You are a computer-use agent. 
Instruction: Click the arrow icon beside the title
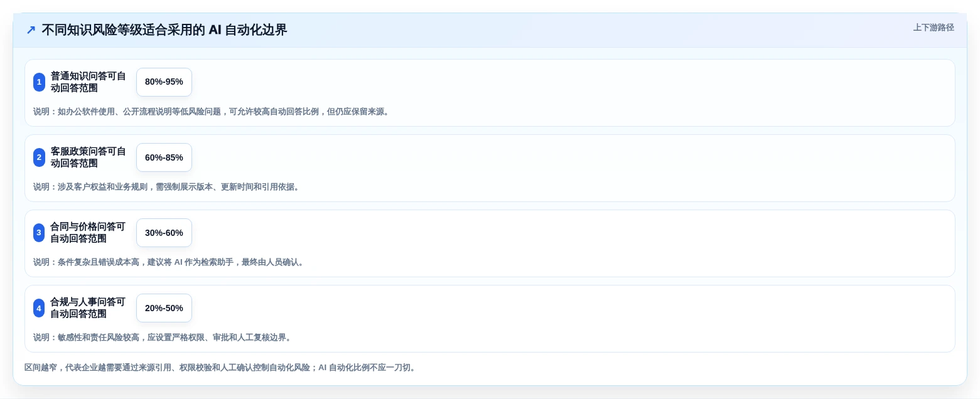pos(31,29)
